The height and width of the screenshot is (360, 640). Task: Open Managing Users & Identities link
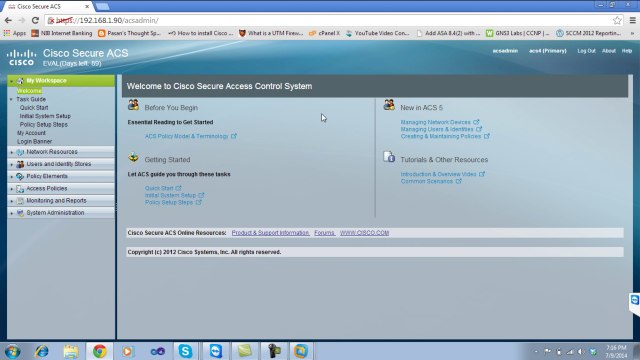pyautogui.click(x=437, y=129)
